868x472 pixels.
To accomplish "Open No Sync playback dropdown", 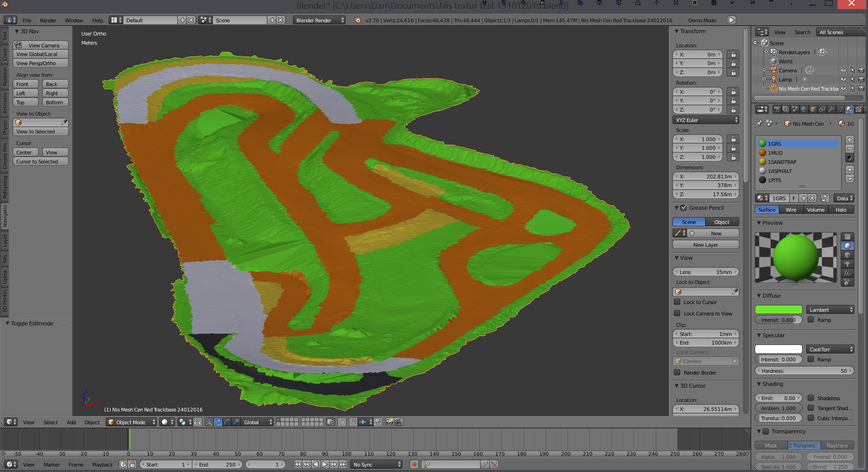I will pos(376,464).
